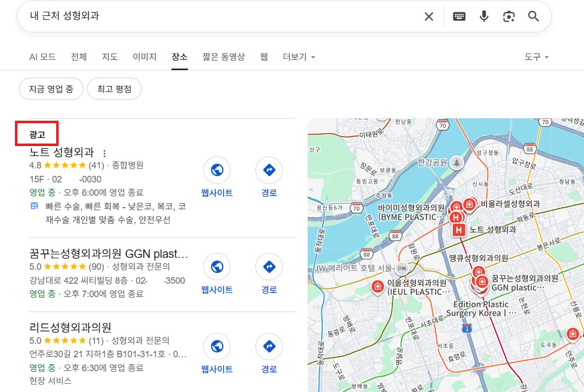Screen dimensions: 584x392
Task: Open the three-dot menu beside 노트 성형외과
Action: pos(104,153)
